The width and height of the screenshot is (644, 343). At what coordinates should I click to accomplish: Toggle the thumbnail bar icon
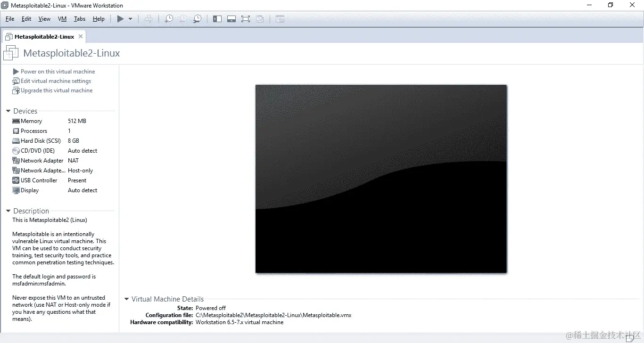click(x=231, y=19)
